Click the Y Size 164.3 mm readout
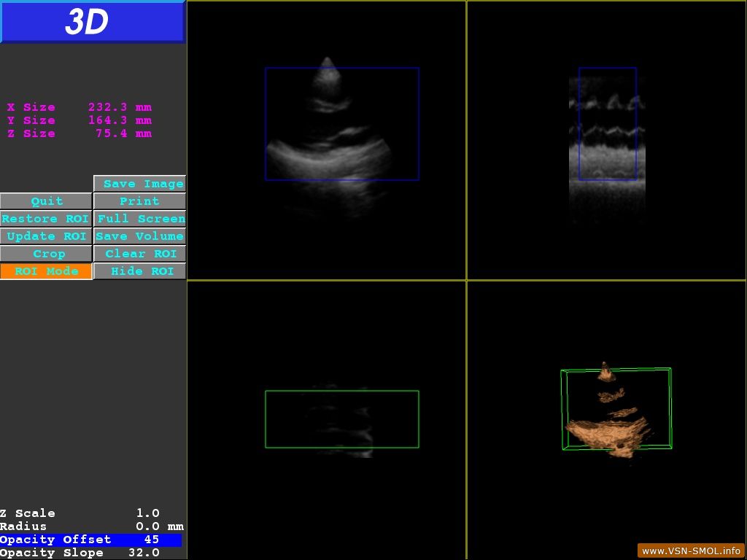Screen dimensions: 747x560 click(80, 120)
